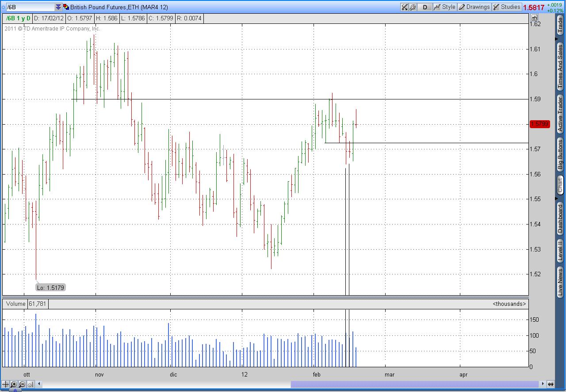Click the volume value 61,781
566x392 pixels.
coord(38,304)
